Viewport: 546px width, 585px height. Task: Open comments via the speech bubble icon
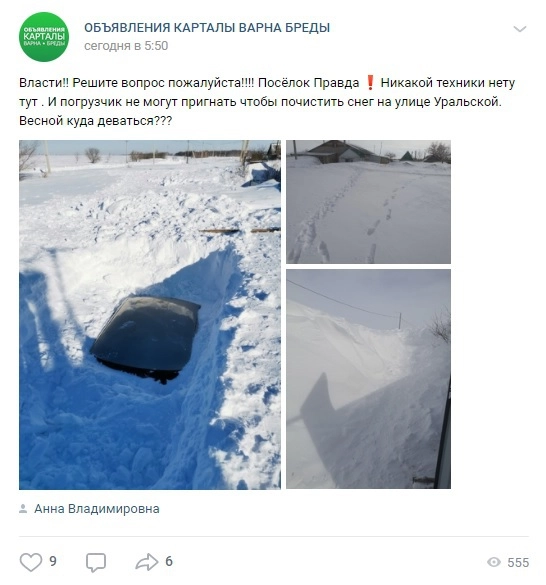[x=96, y=562]
